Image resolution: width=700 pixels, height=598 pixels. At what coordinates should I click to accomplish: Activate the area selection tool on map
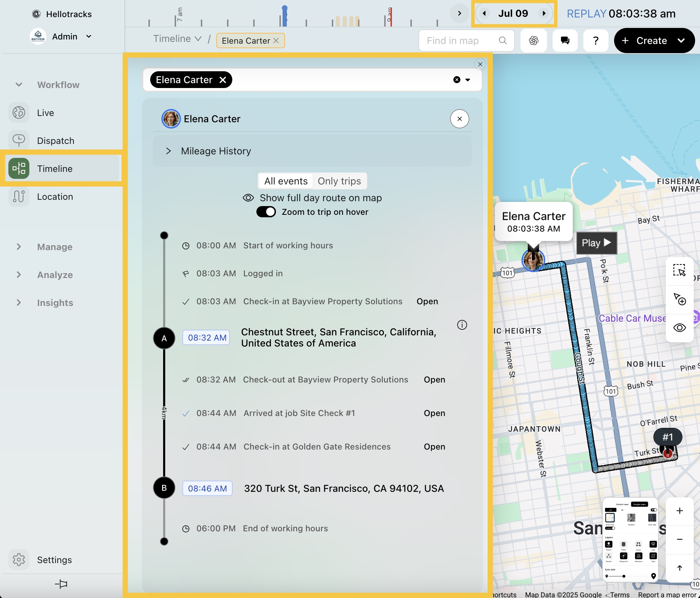[x=679, y=270]
